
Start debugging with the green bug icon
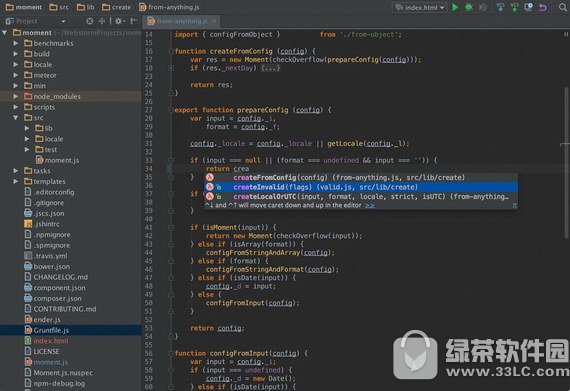click(x=469, y=7)
